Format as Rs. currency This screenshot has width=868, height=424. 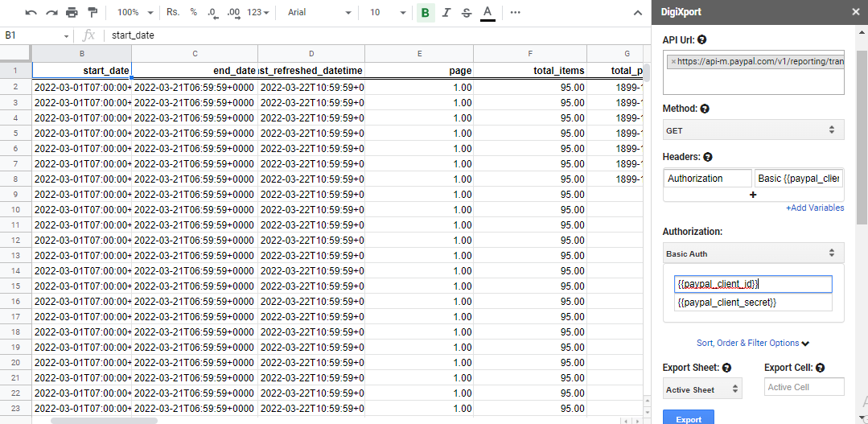173,12
